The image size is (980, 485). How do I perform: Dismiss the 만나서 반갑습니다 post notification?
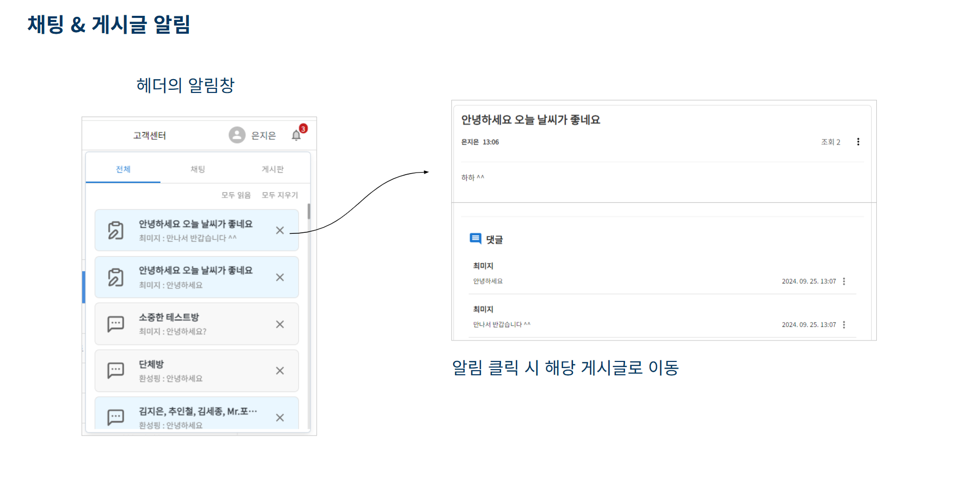280,230
